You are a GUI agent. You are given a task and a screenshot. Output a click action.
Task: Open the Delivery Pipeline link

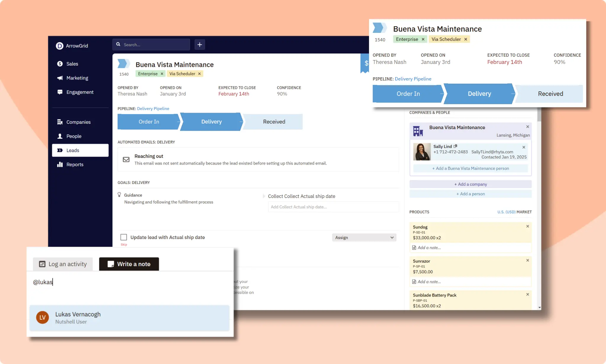(x=153, y=109)
